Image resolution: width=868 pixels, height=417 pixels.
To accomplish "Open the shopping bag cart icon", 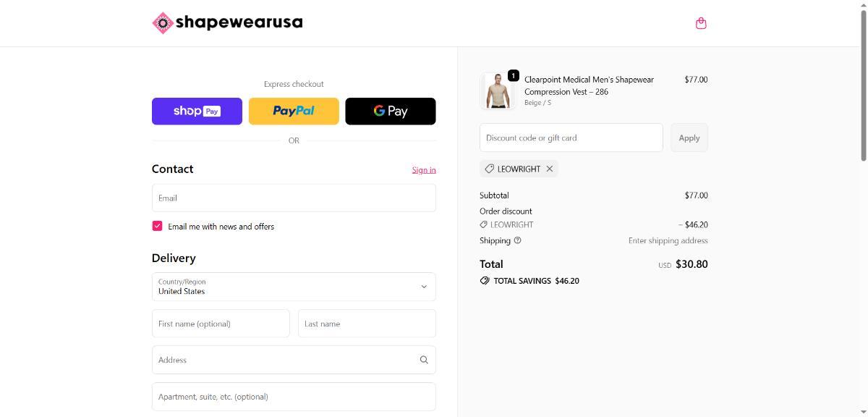I will coord(700,23).
